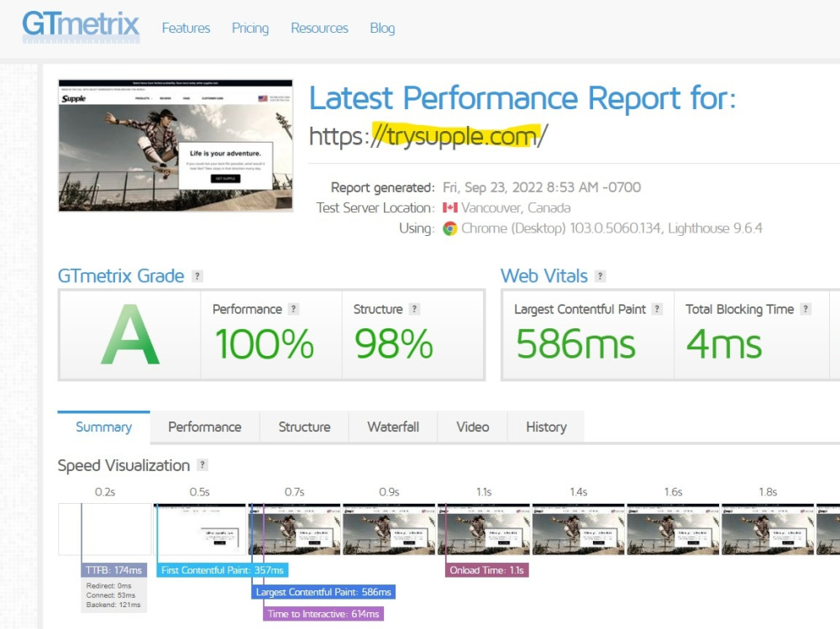Screen dimensions: 840x629
Task: Click the A grade letter
Action: tap(130, 335)
